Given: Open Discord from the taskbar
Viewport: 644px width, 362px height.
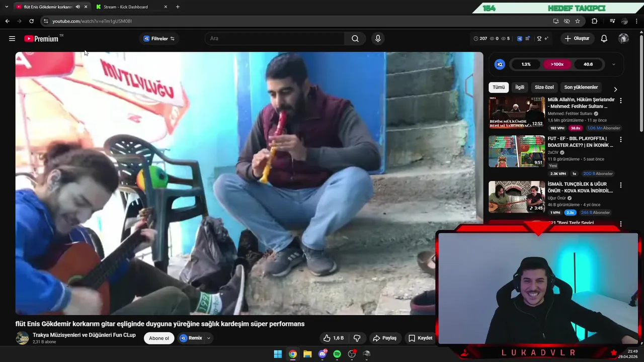Looking at the screenshot, I should 323,354.
